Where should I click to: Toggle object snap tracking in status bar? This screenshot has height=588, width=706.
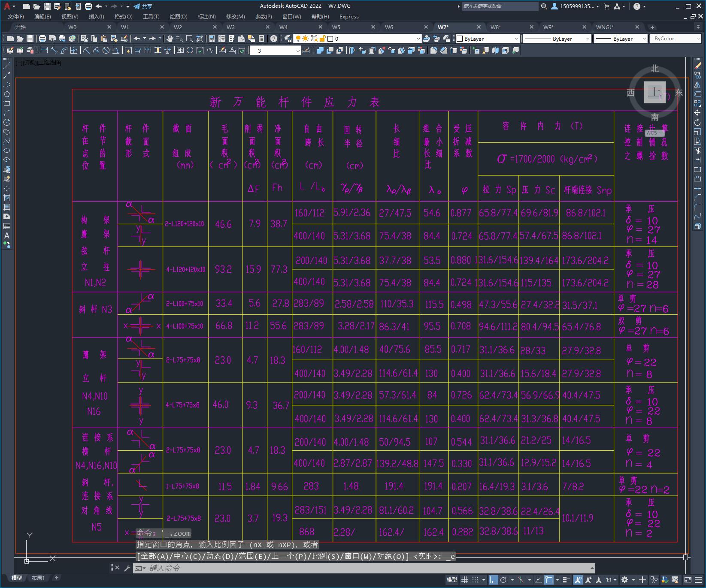[x=538, y=580]
